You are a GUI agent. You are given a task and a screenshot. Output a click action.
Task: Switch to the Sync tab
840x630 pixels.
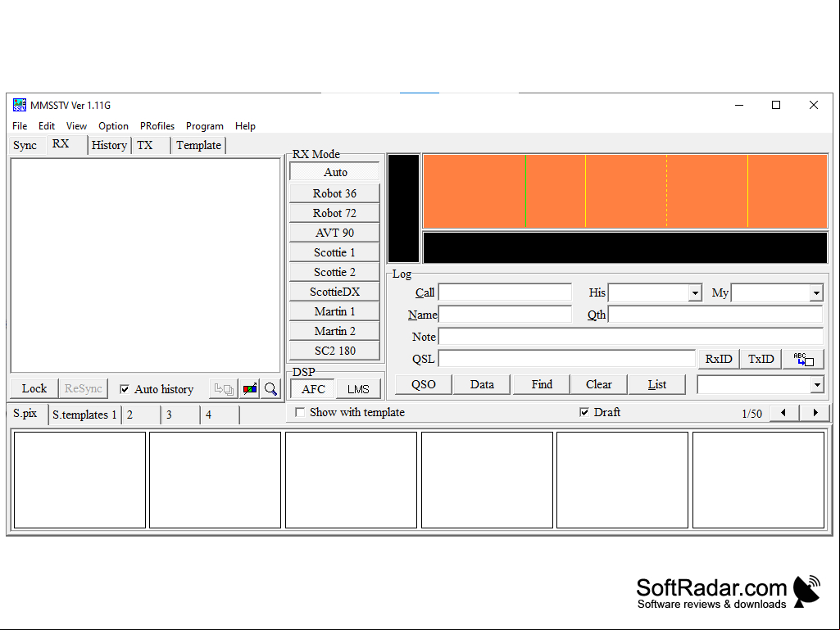click(x=25, y=145)
